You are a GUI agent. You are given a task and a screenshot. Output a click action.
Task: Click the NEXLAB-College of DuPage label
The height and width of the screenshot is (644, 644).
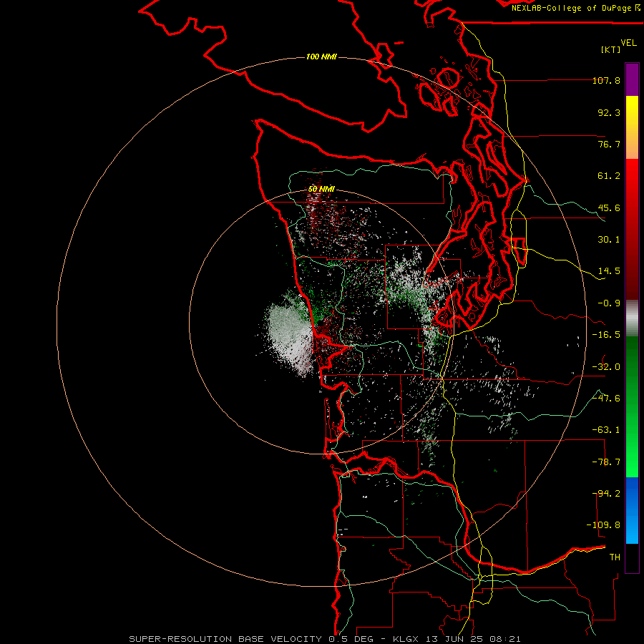[x=576, y=8]
